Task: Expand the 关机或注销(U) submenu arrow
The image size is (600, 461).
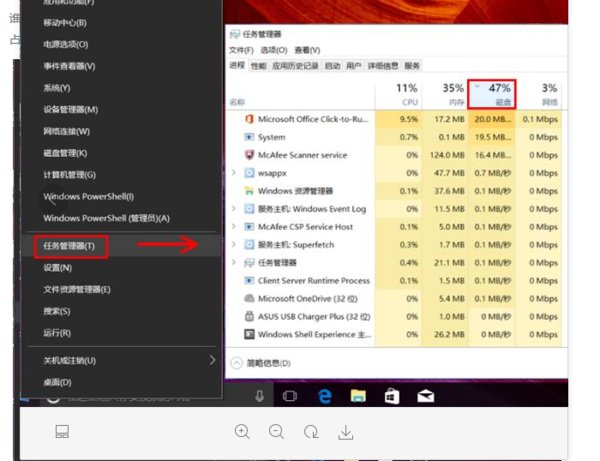Action: (212, 360)
